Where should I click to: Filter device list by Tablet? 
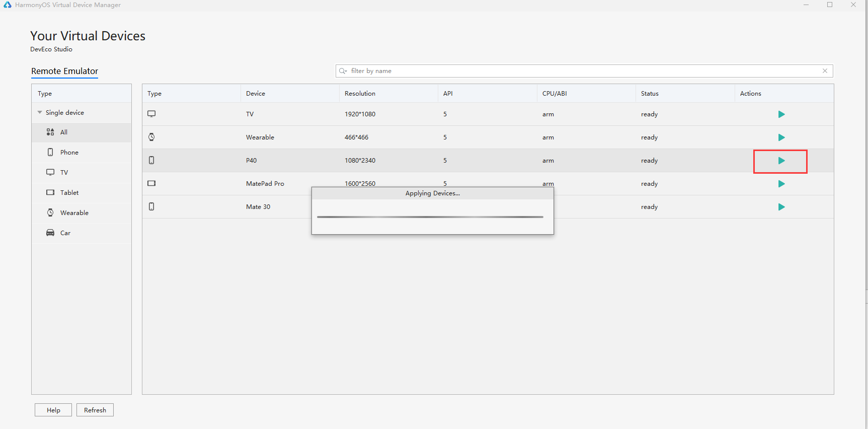tap(82, 193)
